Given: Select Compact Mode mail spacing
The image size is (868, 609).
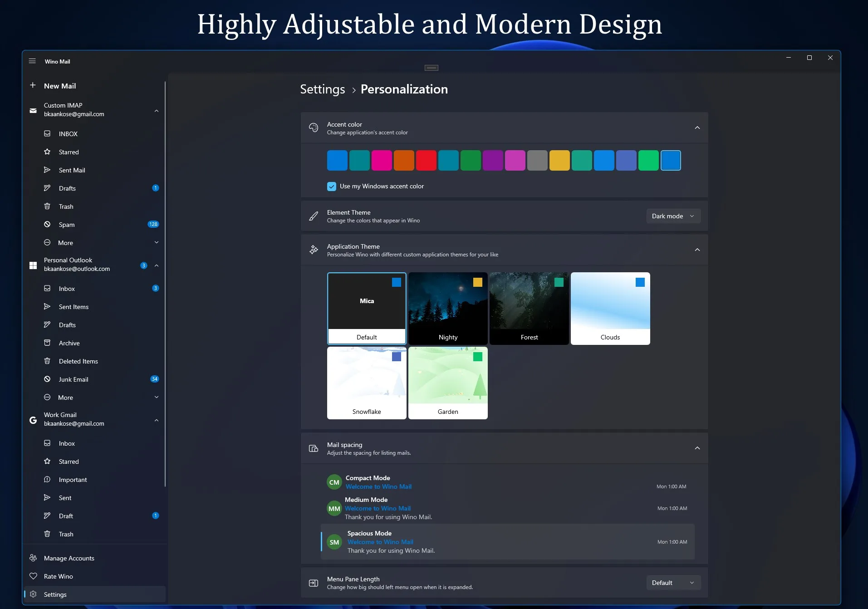Looking at the screenshot, I should tap(507, 482).
